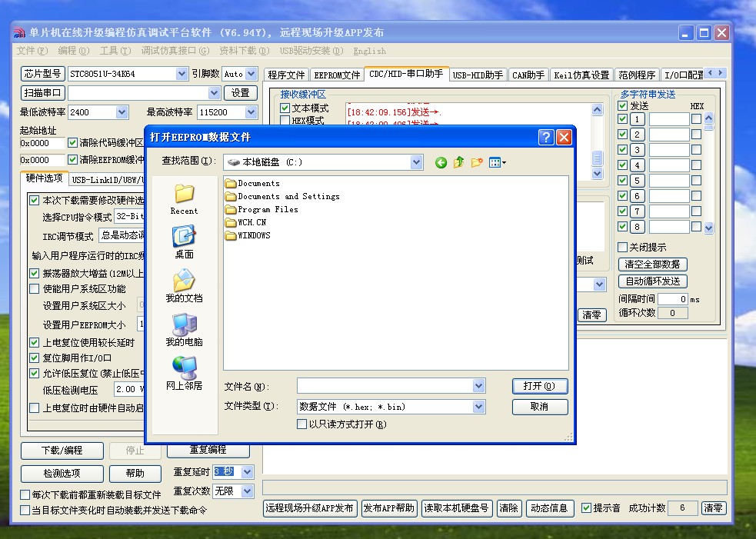Click the 下载/编程 button
The image size is (756, 539).
point(62,451)
